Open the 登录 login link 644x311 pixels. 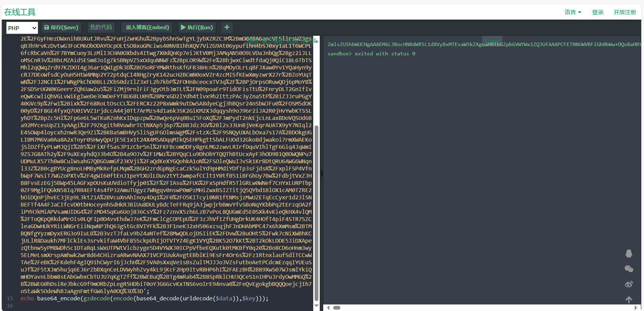pos(598,12)
